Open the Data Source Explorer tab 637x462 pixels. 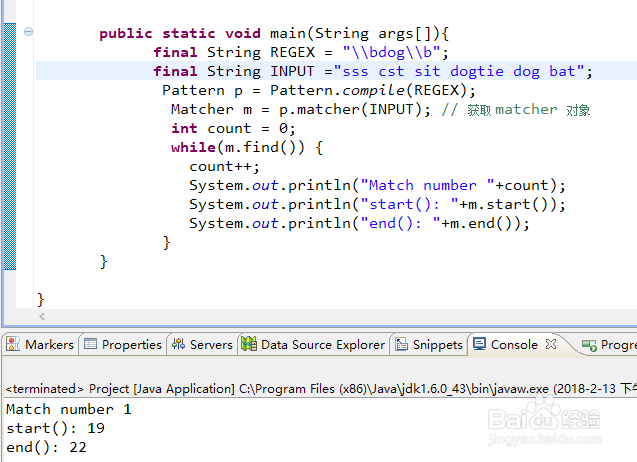[313, 345]
